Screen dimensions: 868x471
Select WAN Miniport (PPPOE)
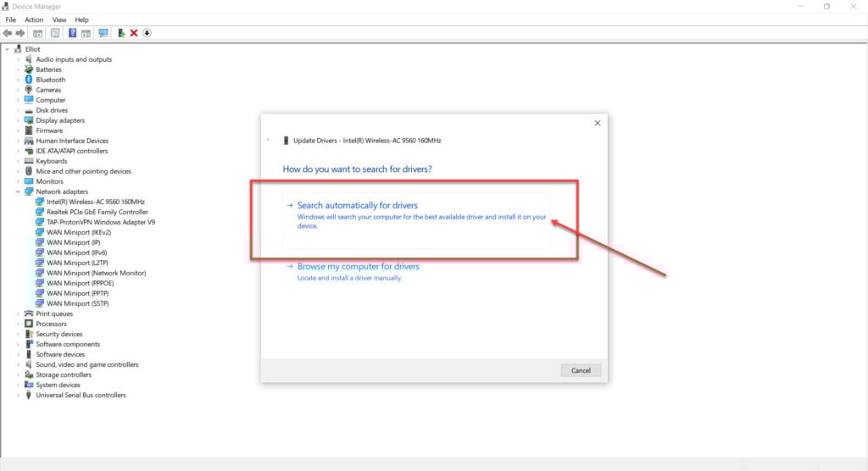tap(81, 283)
